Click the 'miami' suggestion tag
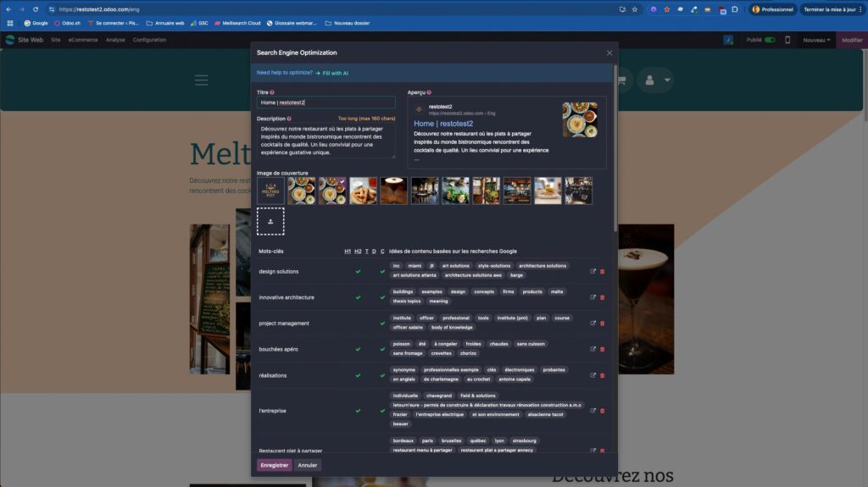The image size is (868, 487). [415, 266]
